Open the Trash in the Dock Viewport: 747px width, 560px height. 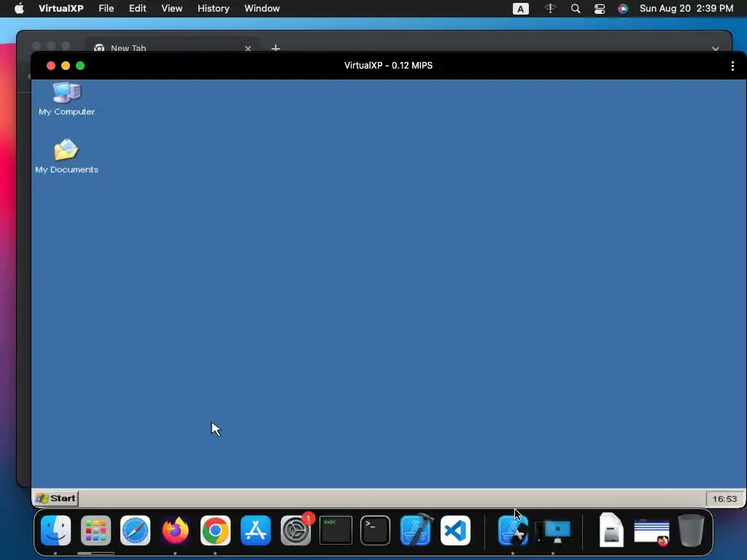(x=691, y=530)
